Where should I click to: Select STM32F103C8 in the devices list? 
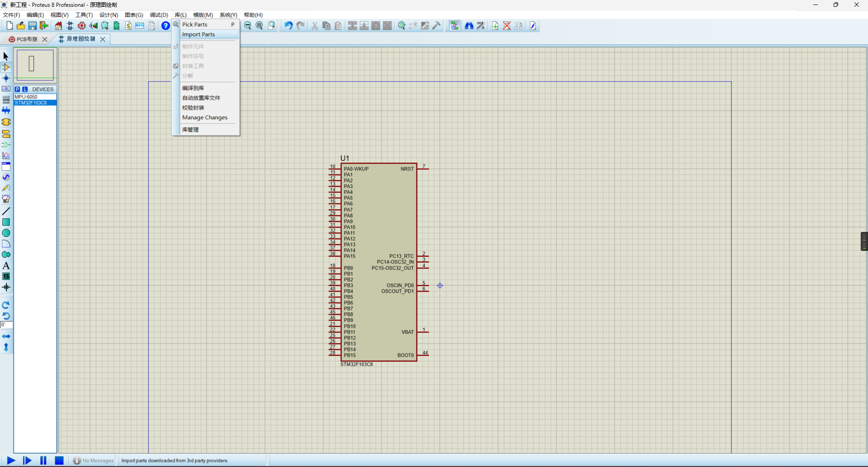(x=35, y=103)
